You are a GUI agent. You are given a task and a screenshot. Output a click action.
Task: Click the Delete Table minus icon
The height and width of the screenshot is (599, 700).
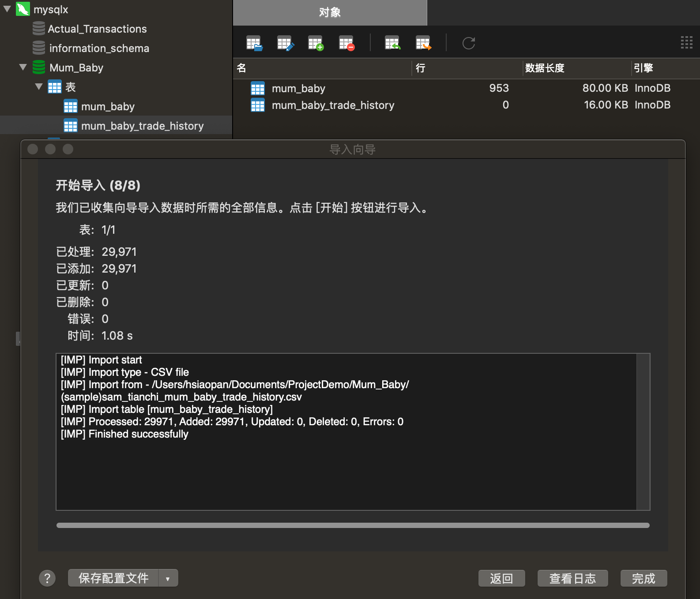coord(347,43)
